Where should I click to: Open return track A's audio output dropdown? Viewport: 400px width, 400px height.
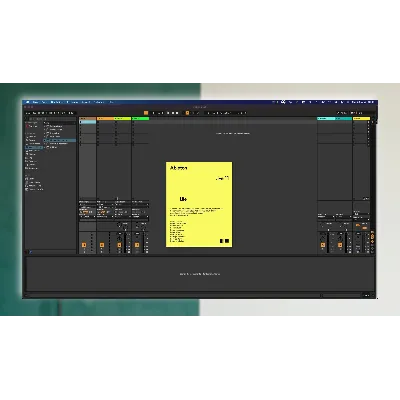[326, 217]
